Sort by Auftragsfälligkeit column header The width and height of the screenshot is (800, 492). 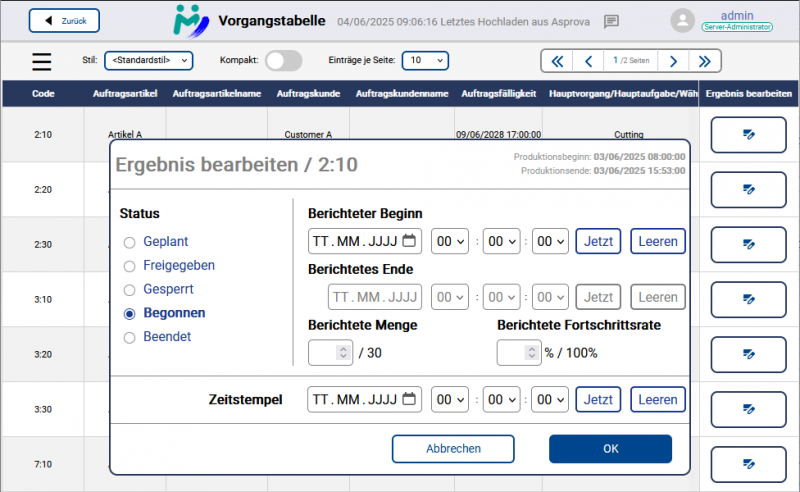tap(500, 94)
